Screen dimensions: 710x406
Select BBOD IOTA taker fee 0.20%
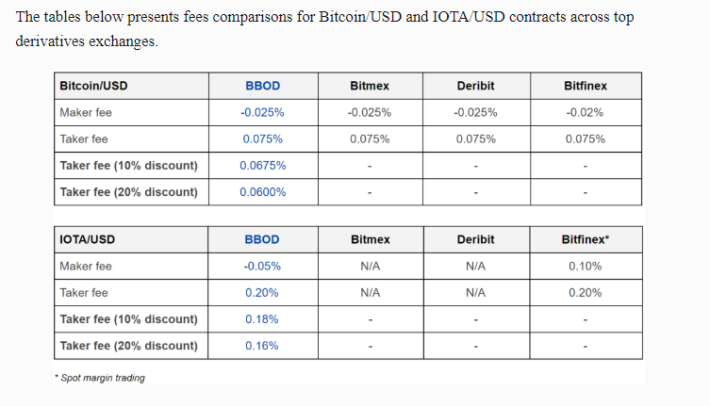pos(262,293)
